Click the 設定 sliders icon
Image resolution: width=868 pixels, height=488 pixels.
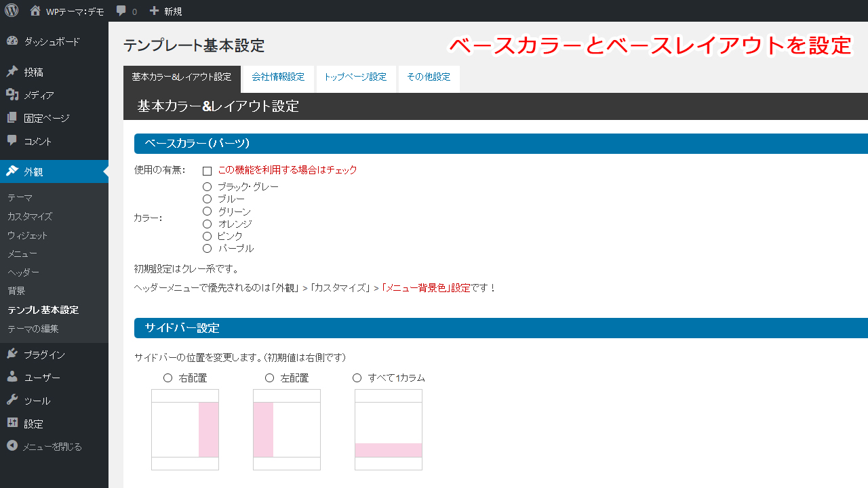click(x=12, y=423)
